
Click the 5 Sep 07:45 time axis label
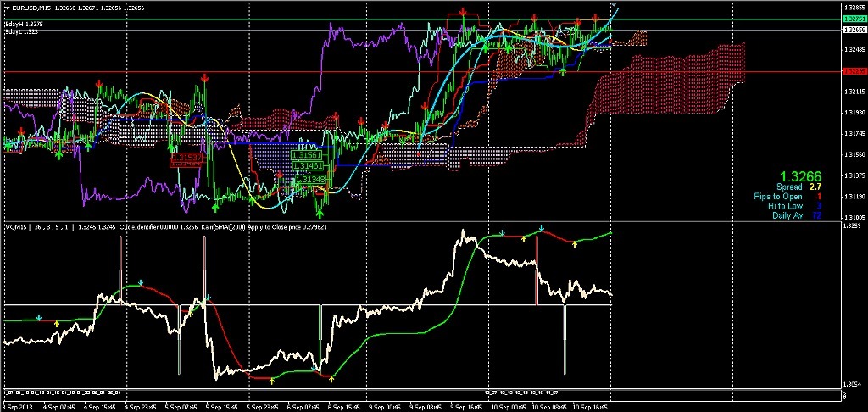click(x=180, y=407)
